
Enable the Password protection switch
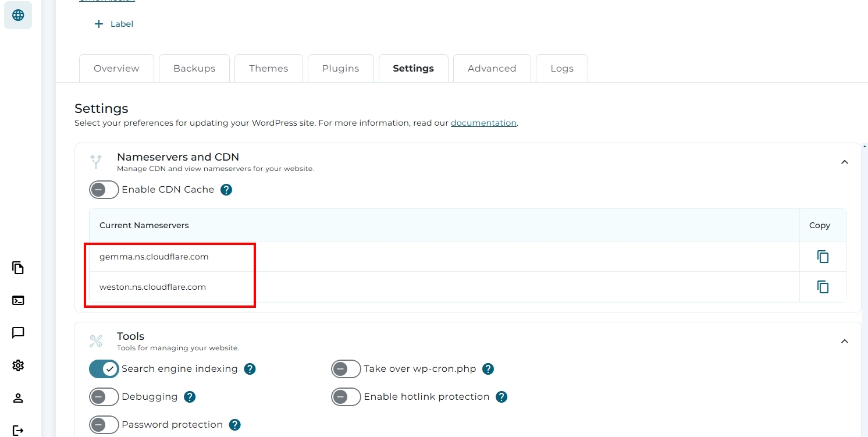(104, 425)
